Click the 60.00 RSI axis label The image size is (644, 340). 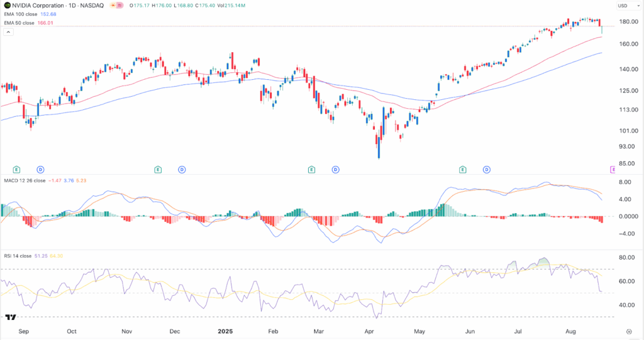(627, 282)
